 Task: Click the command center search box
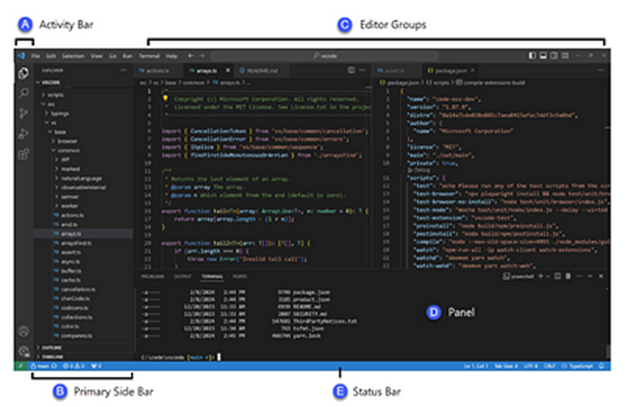coord(324,56)
